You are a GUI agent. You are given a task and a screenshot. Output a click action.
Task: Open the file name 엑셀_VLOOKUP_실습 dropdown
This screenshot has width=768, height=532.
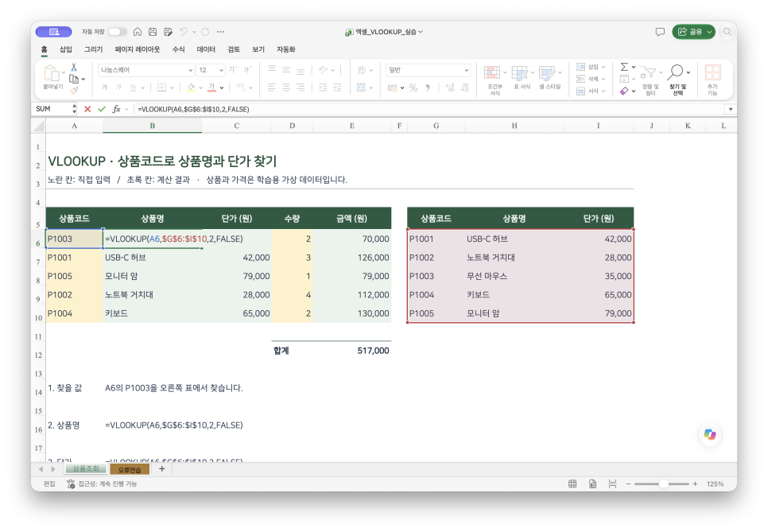(383, 32)
